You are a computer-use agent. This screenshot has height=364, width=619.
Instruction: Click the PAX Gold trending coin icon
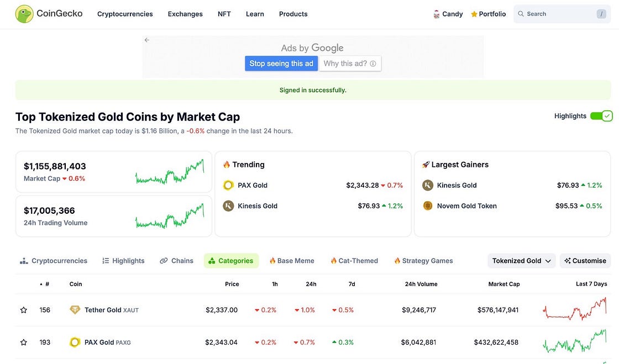pyautogui.click(x=228, y=186)
